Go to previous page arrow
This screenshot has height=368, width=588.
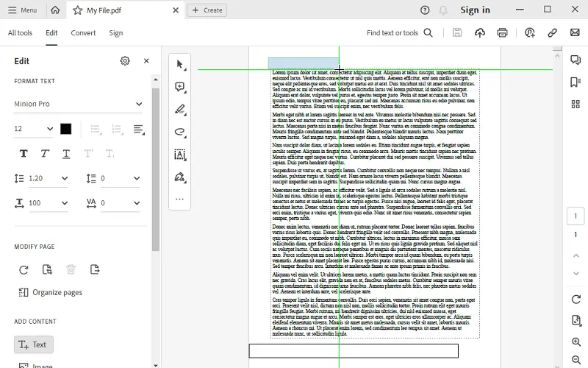[x=576, y=255]
